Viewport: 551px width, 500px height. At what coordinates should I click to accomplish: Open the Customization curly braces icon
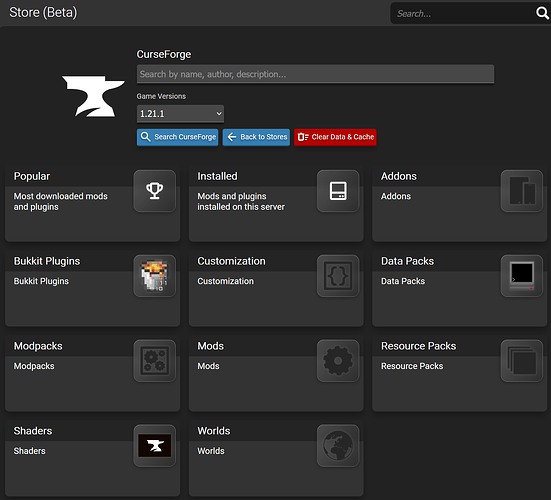coord(338,276)
